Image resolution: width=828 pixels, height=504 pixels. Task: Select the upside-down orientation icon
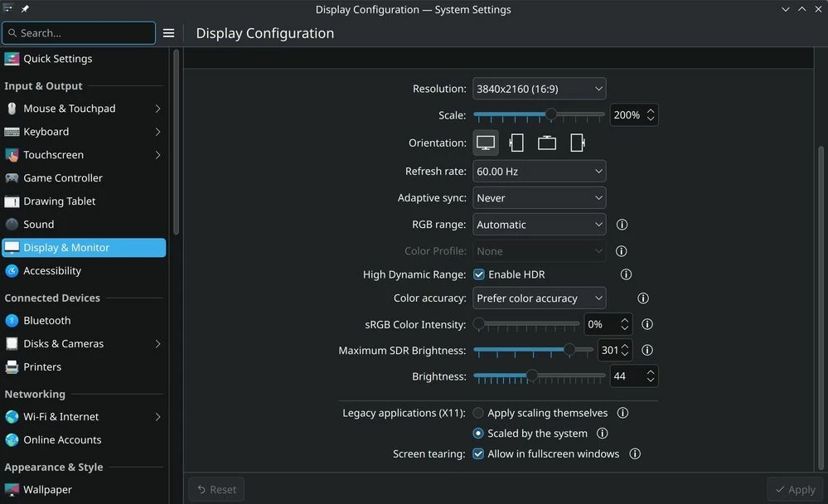547,143
